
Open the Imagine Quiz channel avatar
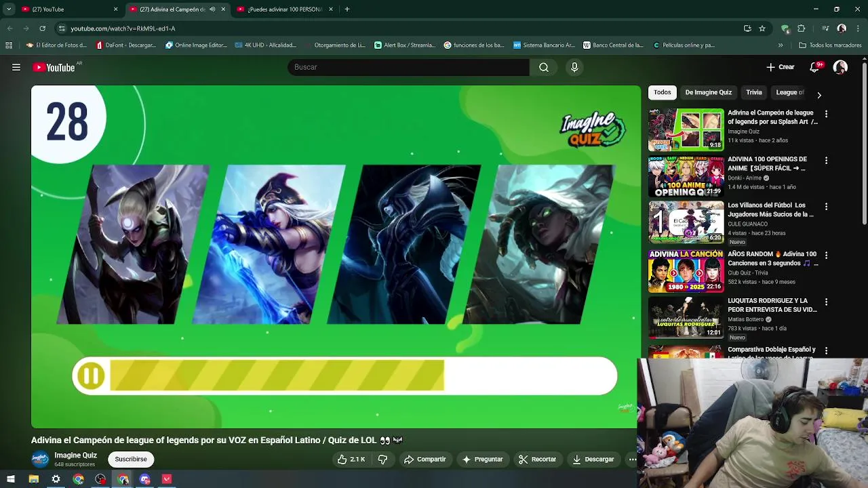coord(40,460)
